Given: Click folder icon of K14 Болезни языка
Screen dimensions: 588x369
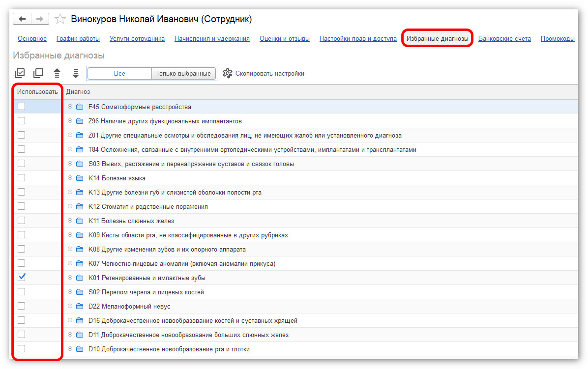Looking at the screenshot, I should [80, 178].
